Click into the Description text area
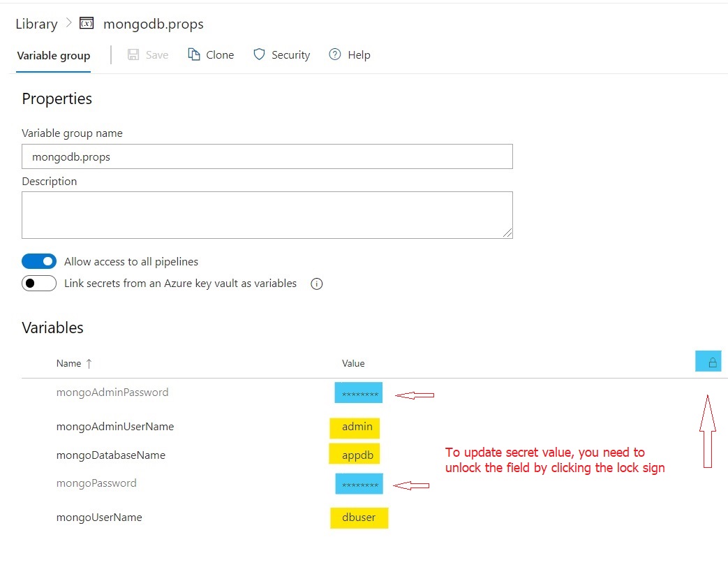Screen dimensions: 728x565 pos(267,215)
